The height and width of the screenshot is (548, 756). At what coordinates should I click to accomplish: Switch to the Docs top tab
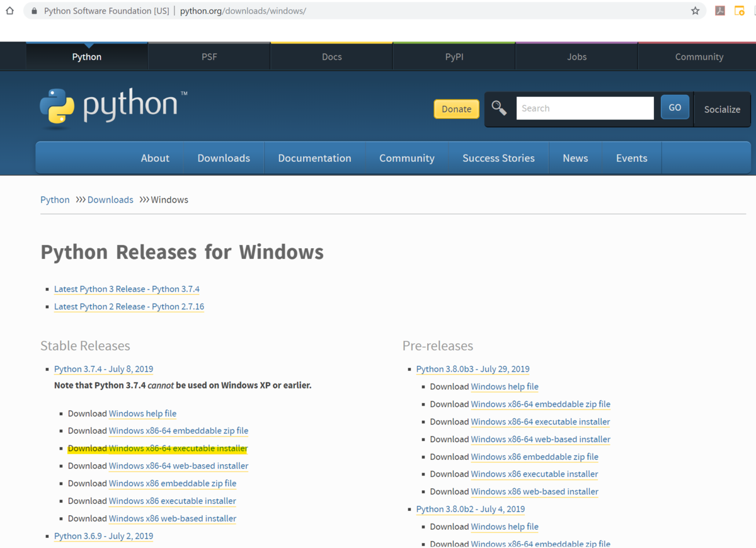point(332,57)
